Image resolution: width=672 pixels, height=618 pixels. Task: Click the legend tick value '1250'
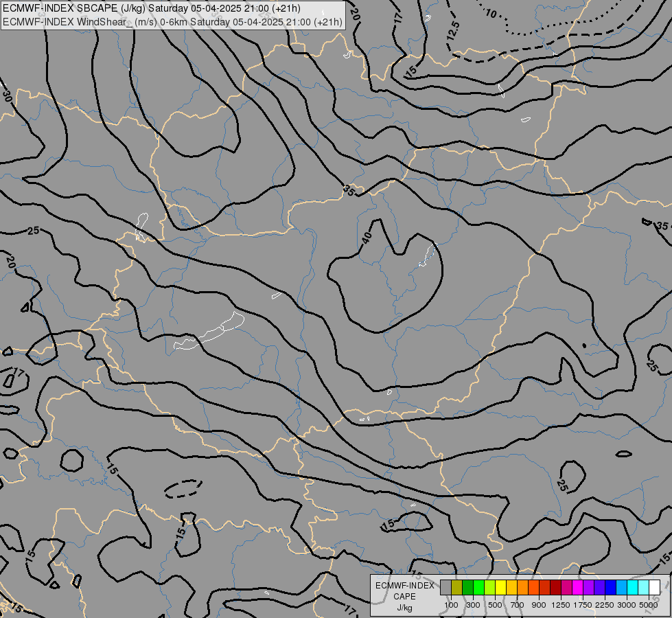click(x=561, y=605)
